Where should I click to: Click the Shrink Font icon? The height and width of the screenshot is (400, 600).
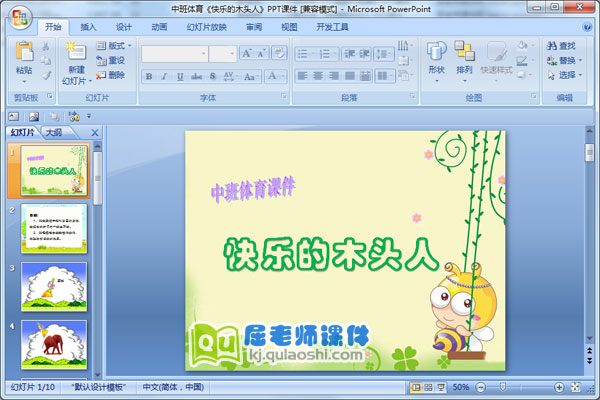click(x=261, y=54)
